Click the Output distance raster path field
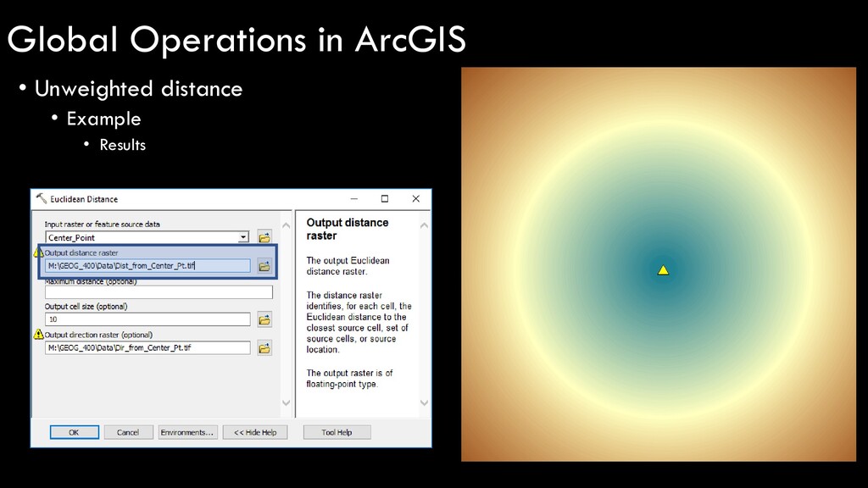The height and width of the screenshot is (488, 868). [x=147, y=265]
